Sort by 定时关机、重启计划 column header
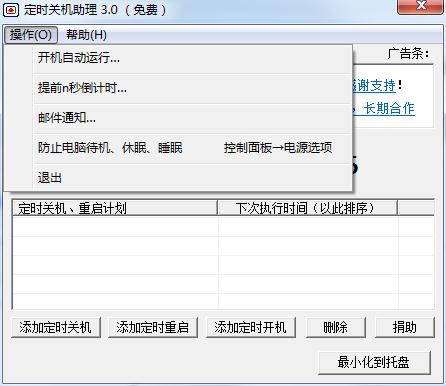The height and width of the screenshot is (386, 446). (x=115, y=208)
